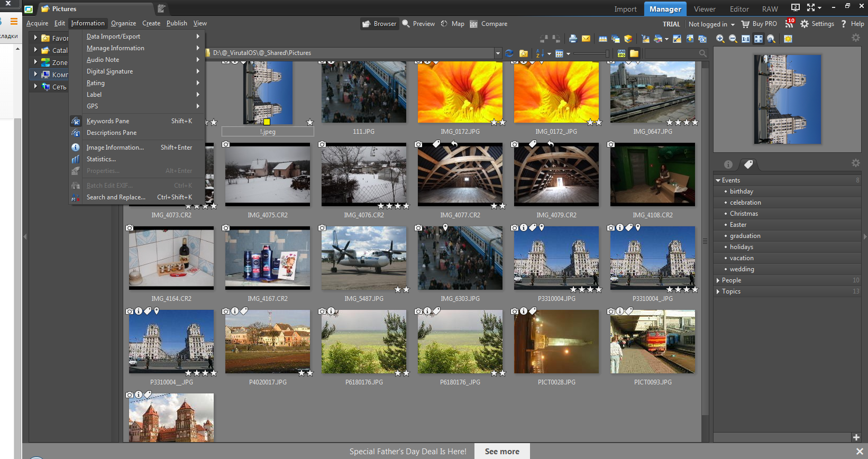Collapse the Events keyword group
This screenshot has width=868, height=459.
click(718, 180)
